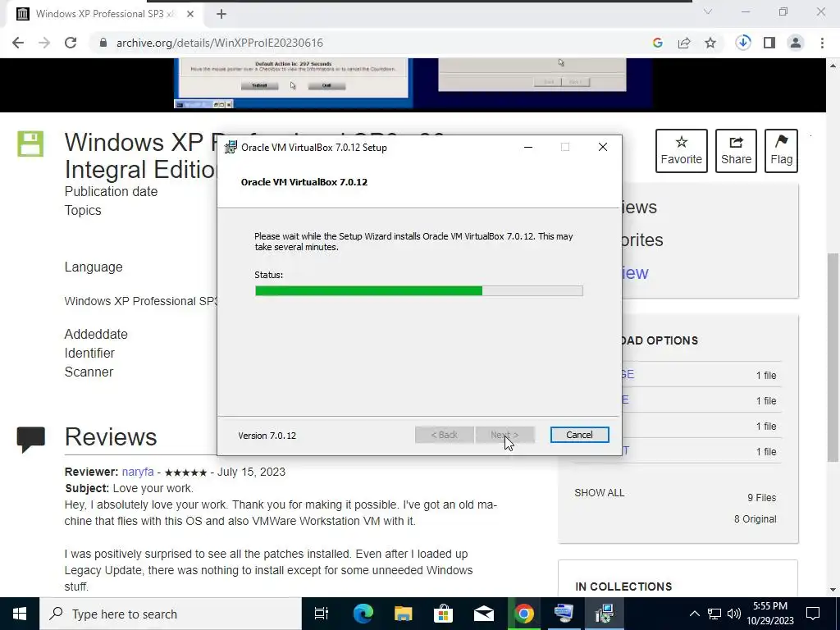Click the Reviews speech bubble icon
Image resolution: width=840 pixels, height=630 pixels.
pyautogui.click(x=31, y=440)
